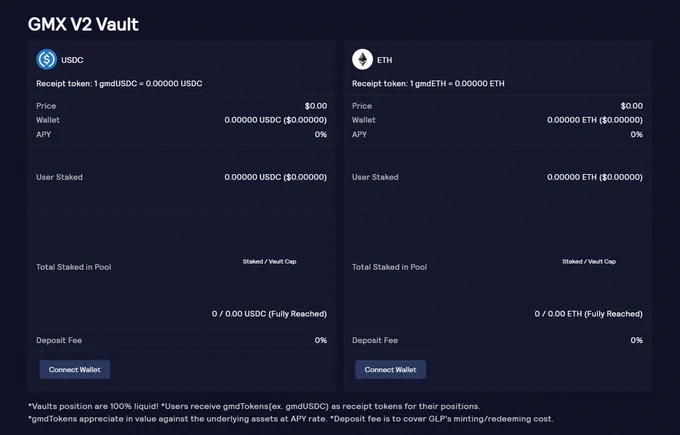The width and height of the screenshot is (680, 435).
Task: Click Staked / Vault Cap in ETH vault
Action: tap(589, 262)
